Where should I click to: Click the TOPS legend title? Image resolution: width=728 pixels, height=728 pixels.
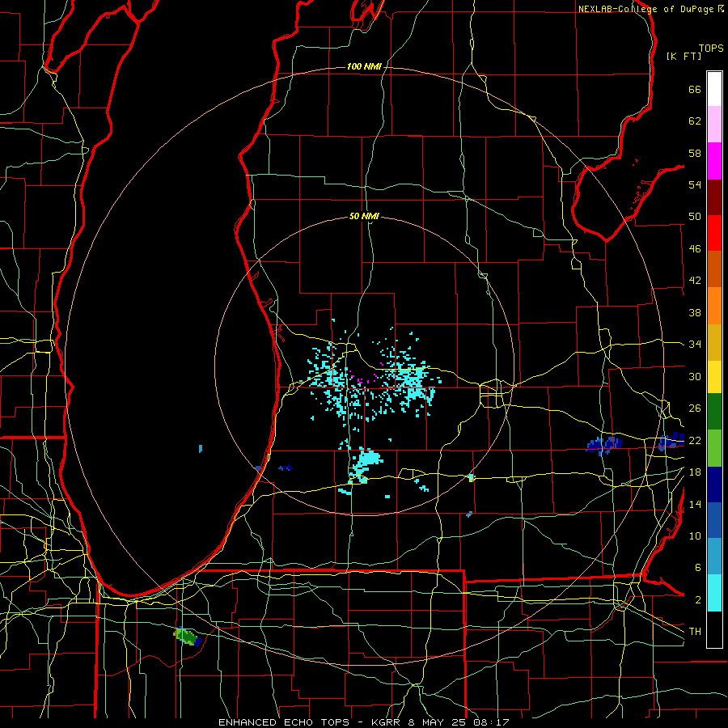pyautogui.click(x=711, y=48)
